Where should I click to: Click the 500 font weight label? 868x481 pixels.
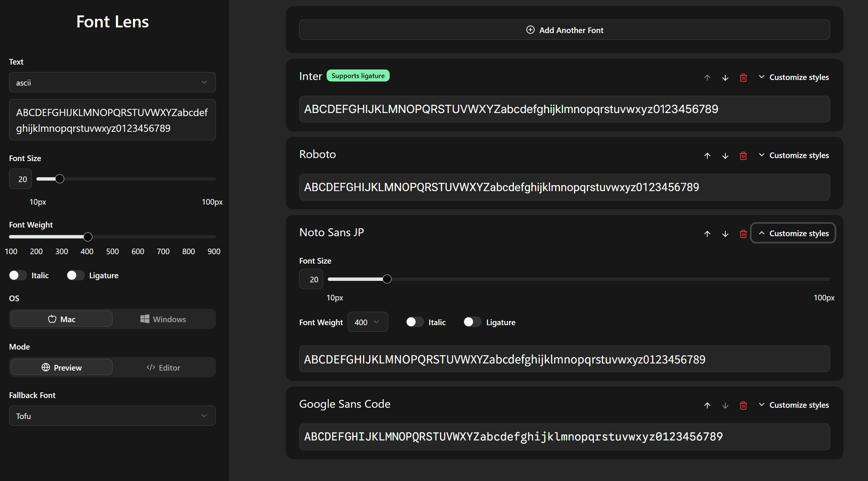pyautogui.click(x=112, y=251)
